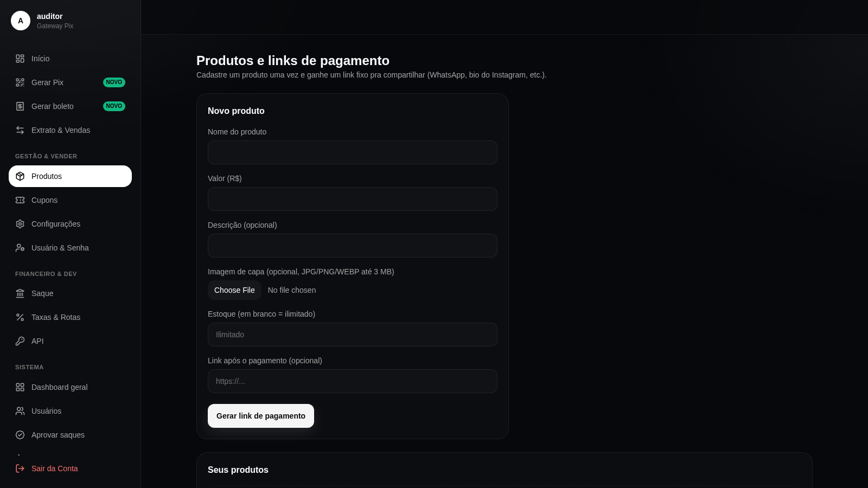Click the auditor avatar circle
The image size is (868, 488).
[x=21, y=21]
